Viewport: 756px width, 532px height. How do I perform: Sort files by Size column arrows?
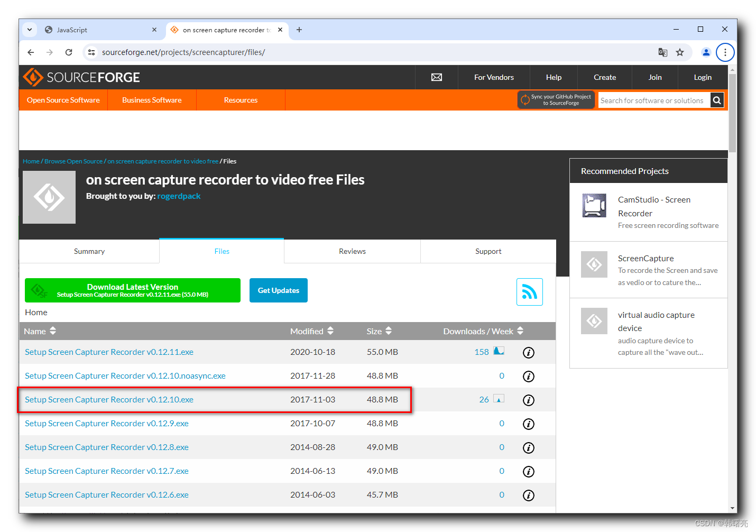point(389,331)
